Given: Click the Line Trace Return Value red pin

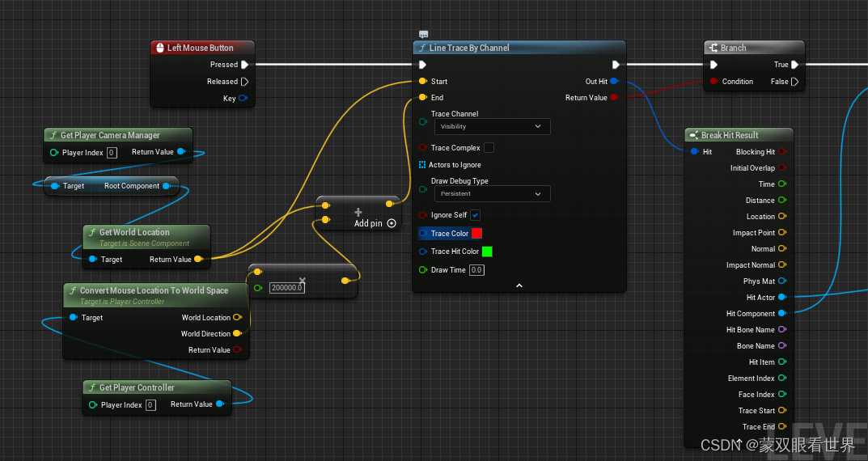Looking at the screenshot, I should click(614, 97).
